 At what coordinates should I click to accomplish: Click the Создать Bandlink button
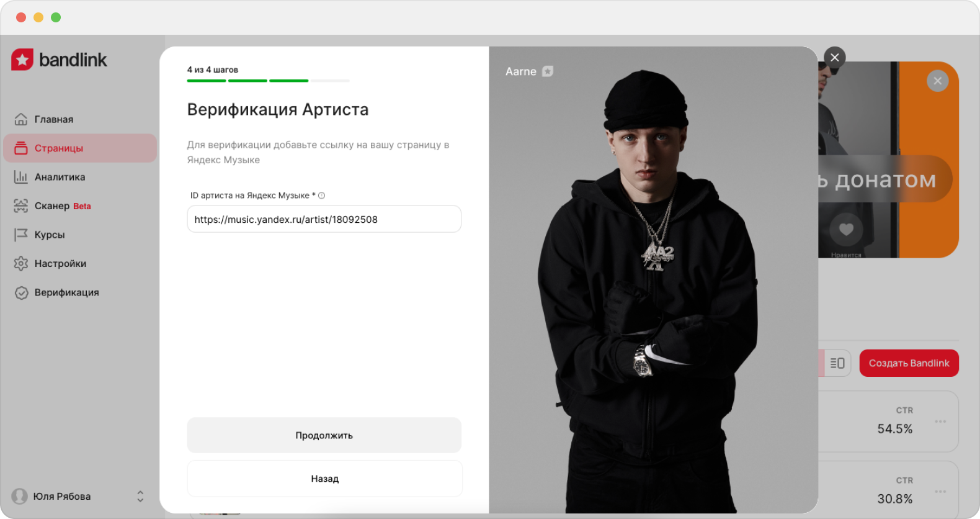[x=909, y=363]
